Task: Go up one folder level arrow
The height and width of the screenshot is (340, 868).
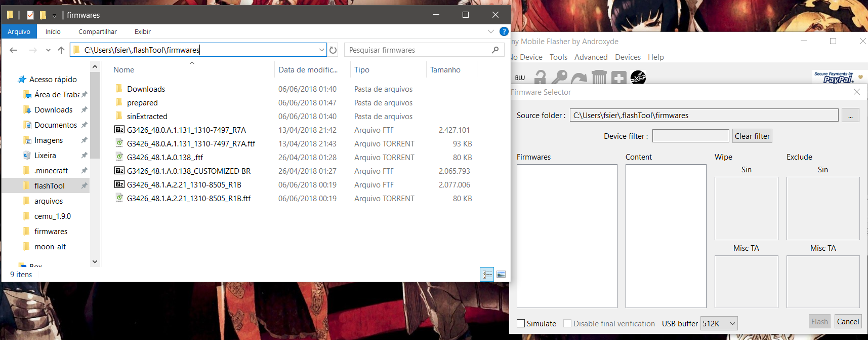Action: pos(61,50)
